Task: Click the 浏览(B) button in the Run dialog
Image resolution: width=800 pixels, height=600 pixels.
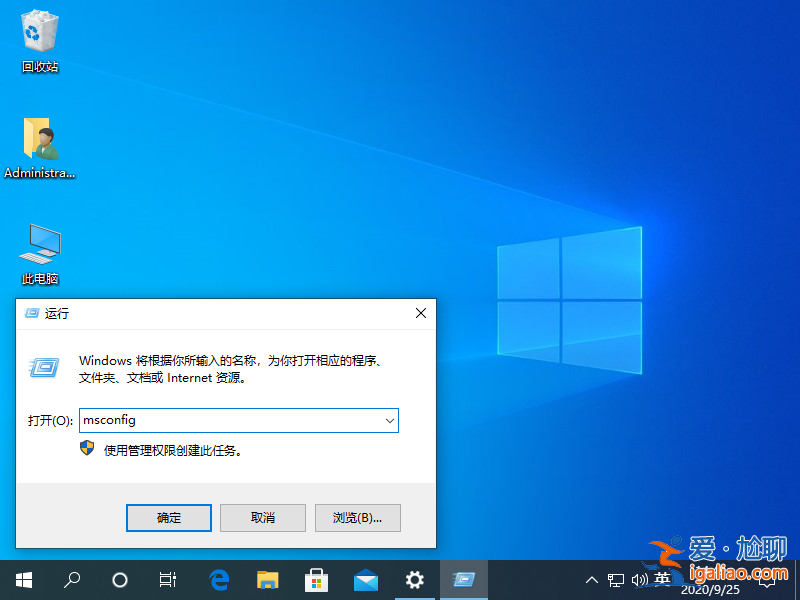Action: 357,518
